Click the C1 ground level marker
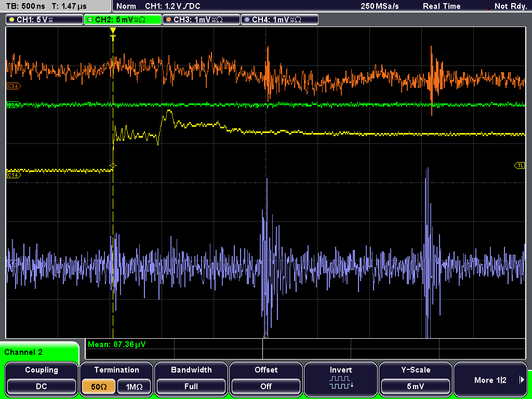 click(x=14, y=175)
